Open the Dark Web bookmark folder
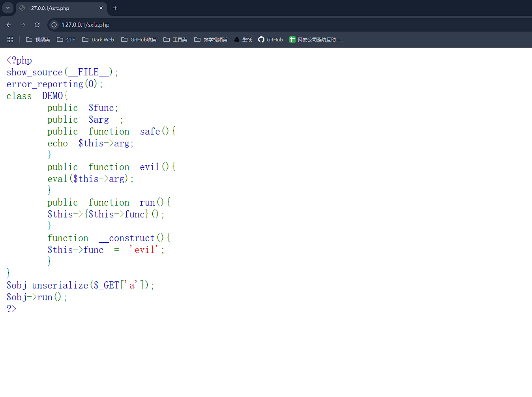The height and width of the screenshot is (397, 532). [x=98, y=39]
